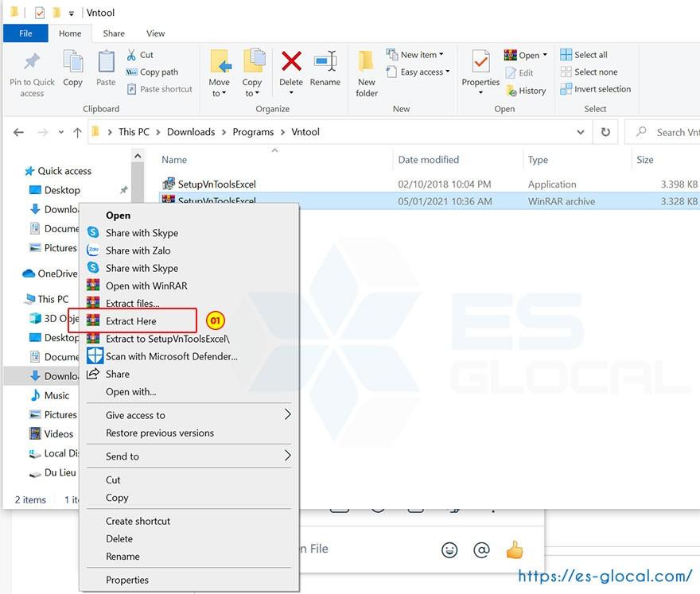The height and width of the screenshot is (594, 700).
Task: Navigate to Downloads in address bar
Action: (x=191, y=132)
